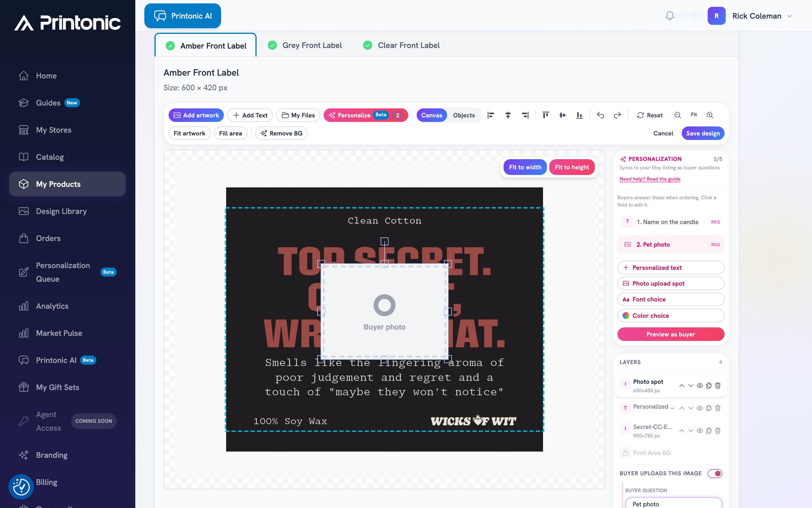This screenshot has height=508, width=812.
Task: Click align top icon in toolbar
Action: tap(546, 115)
